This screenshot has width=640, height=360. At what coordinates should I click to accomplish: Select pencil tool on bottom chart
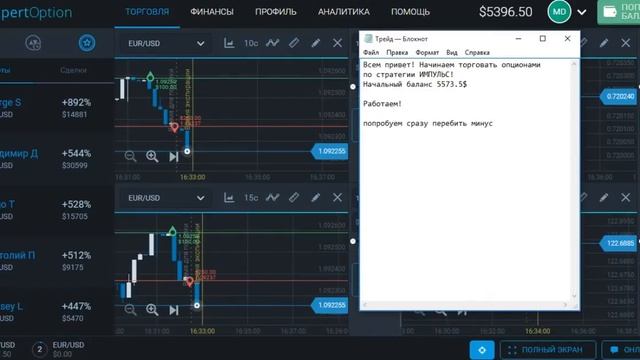[x=316, y=198]
